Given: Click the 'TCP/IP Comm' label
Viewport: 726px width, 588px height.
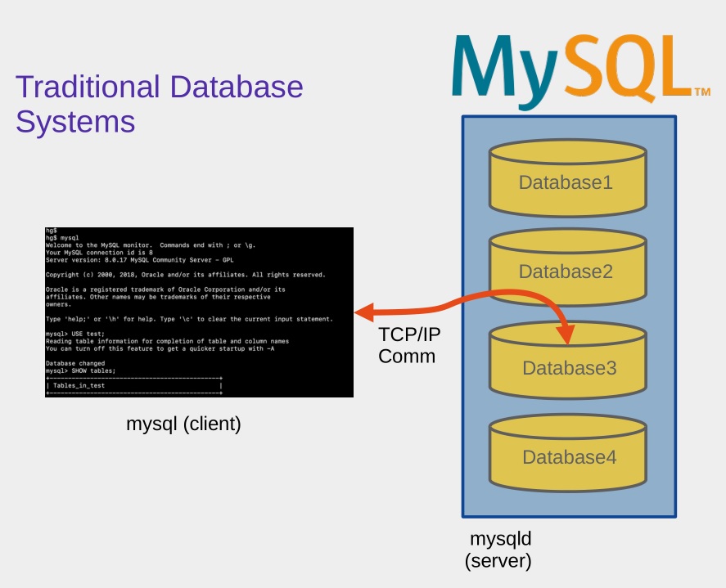Looking at the screenshot, I should (409, 345).
